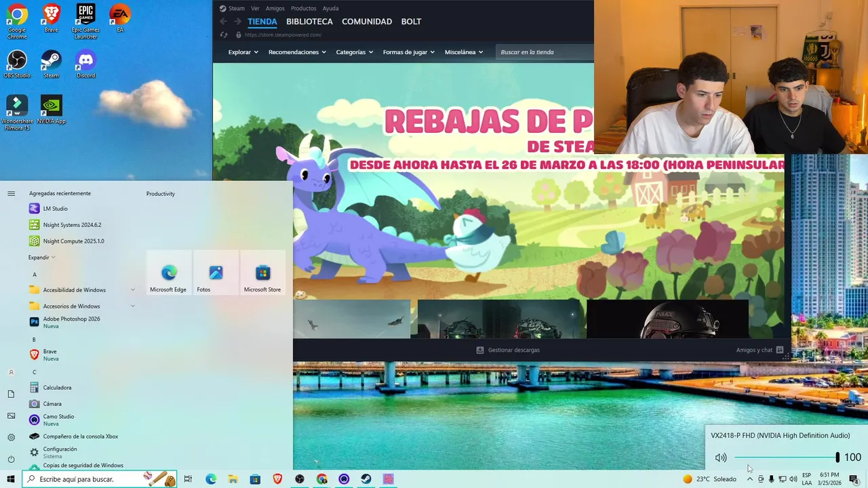Image resolution: width=868 pixels, height=488 pixels.
Task: Mute audio via volume flyout speaker icon
Action: (721, 457)
